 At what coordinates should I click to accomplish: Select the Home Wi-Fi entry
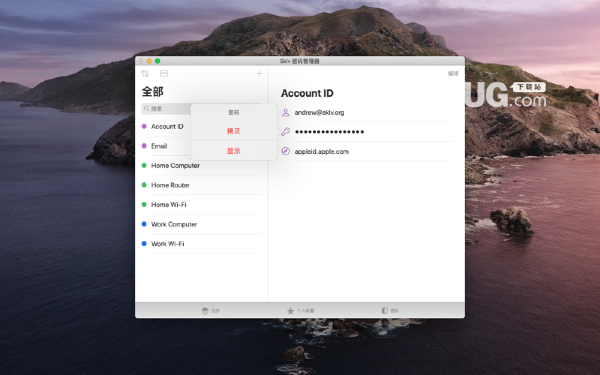[x=201, y=205]
